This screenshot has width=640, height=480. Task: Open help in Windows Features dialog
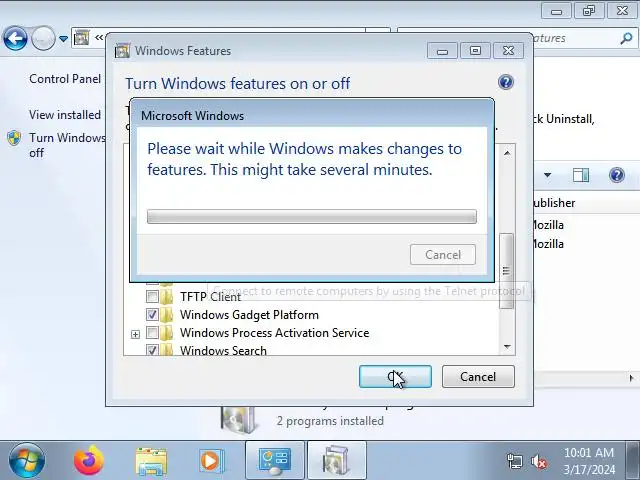point(506,82)
